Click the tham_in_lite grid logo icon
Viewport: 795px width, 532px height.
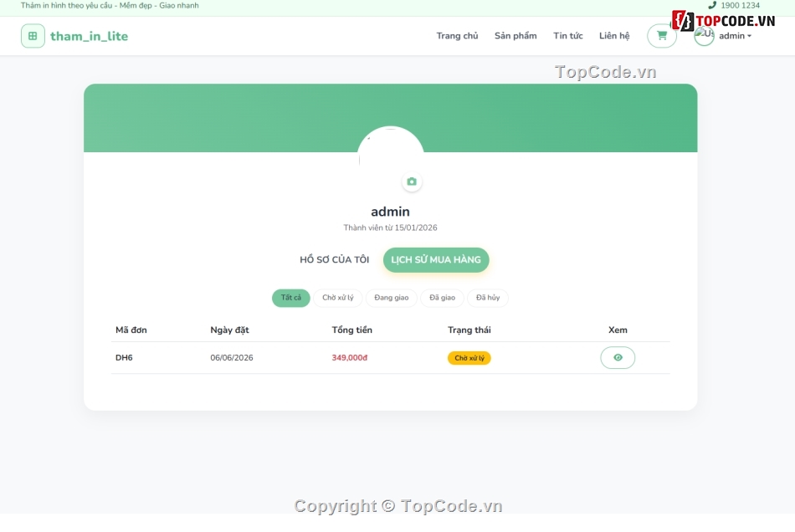(33, 36)
